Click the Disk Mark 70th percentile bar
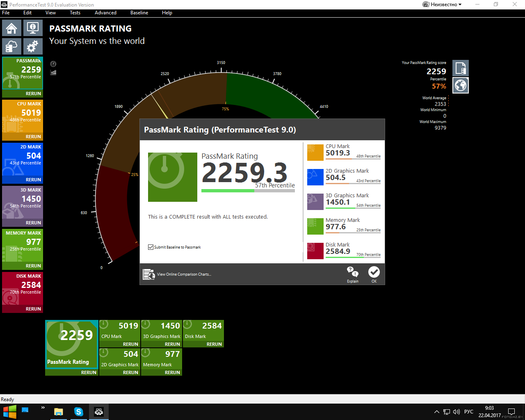Viewport: 525px width, 420px height. [353, 258]
